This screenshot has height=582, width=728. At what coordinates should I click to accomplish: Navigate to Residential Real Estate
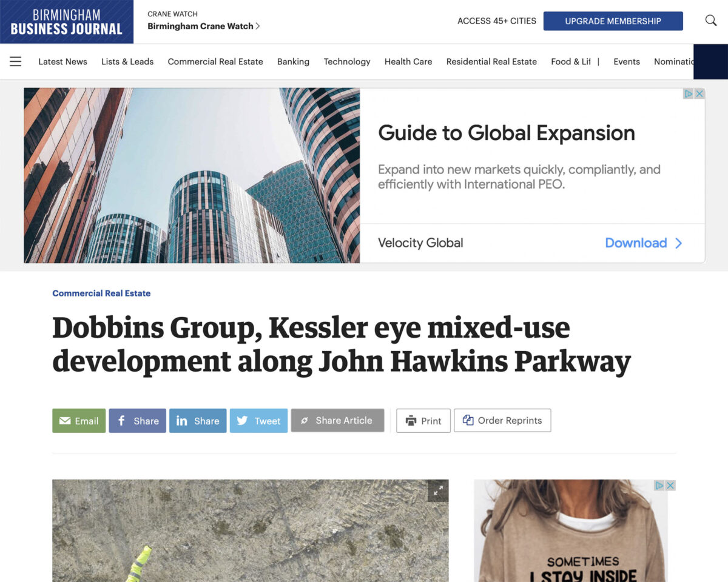[x=491, y=61]
